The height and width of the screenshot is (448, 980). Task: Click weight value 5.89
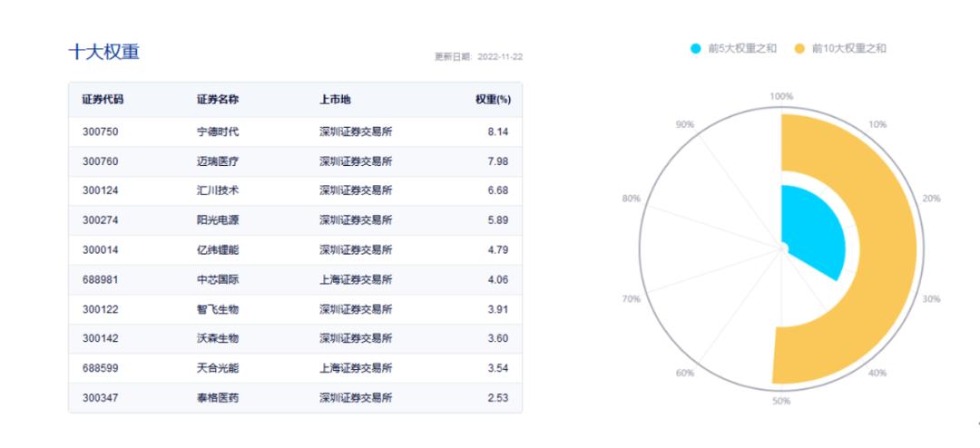click(x=498, y=220)
